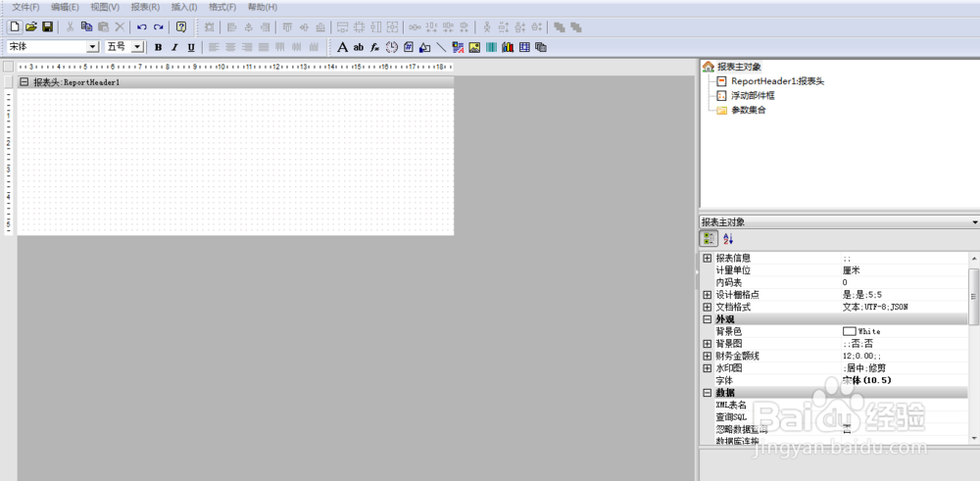Insert picture box icon

474,47
